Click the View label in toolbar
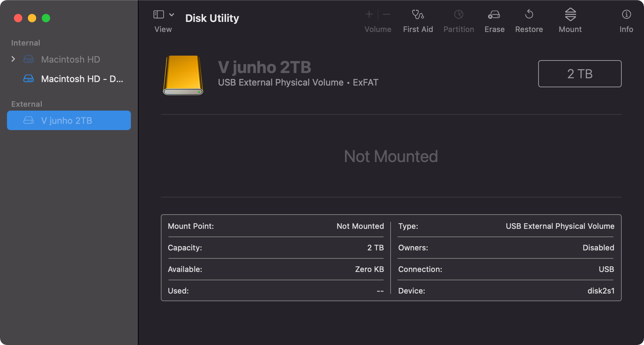The width and height of the screenshot is (644, 345). click(163, 29)
